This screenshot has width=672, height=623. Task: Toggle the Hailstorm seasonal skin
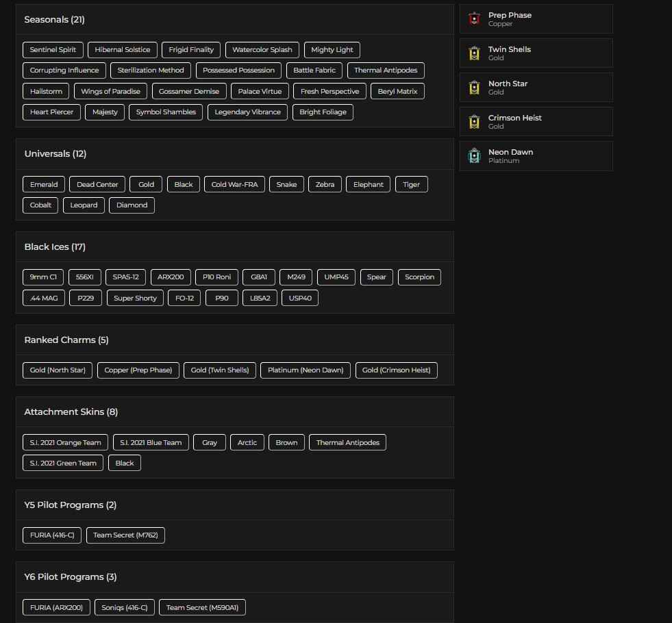pyautogui.click(x=45, y=91)
